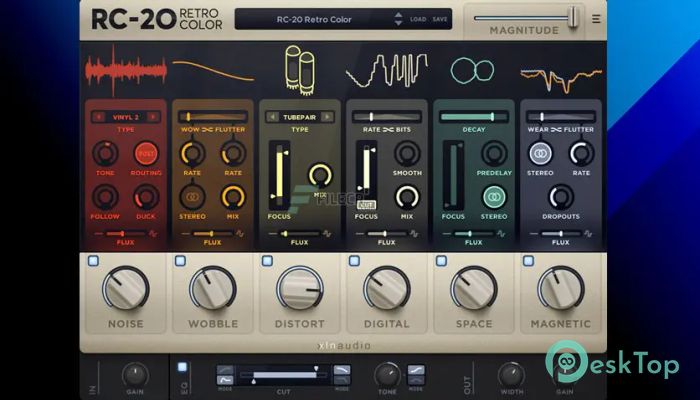Click the large DISTORT amount knob
Image resolution: width=700 pixels, height=400 pixels.
(x=300, y=288)
